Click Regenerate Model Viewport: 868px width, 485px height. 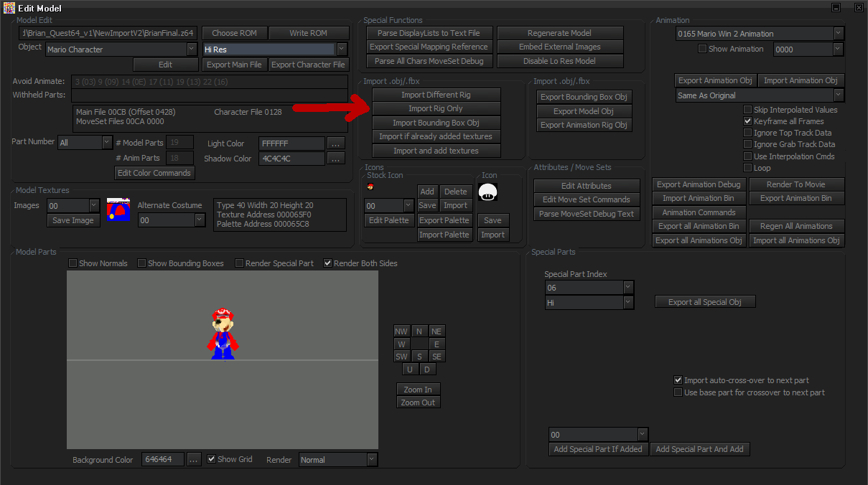pyautogui.click(x=559, y=33)
